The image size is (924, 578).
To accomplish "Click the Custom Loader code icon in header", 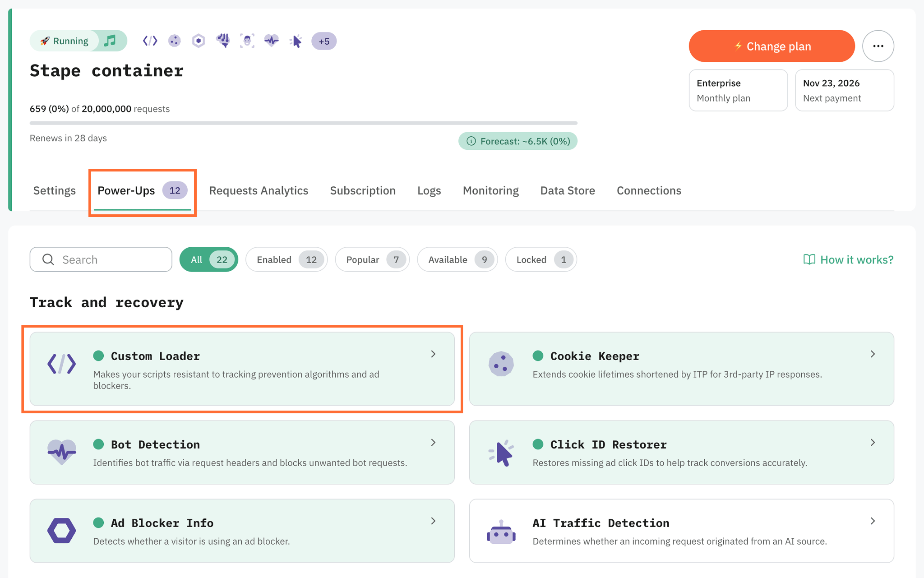I will (150, 41).
